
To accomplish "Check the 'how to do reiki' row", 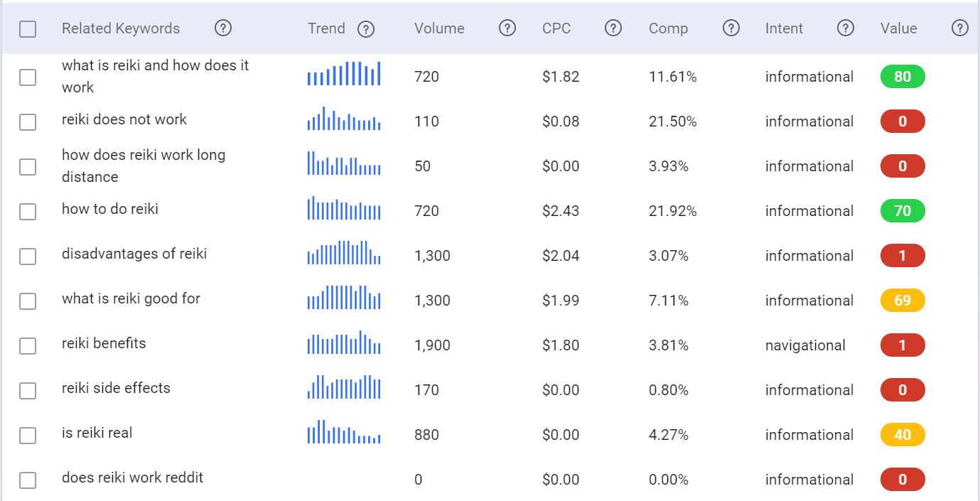I will [x=28, y=211].
